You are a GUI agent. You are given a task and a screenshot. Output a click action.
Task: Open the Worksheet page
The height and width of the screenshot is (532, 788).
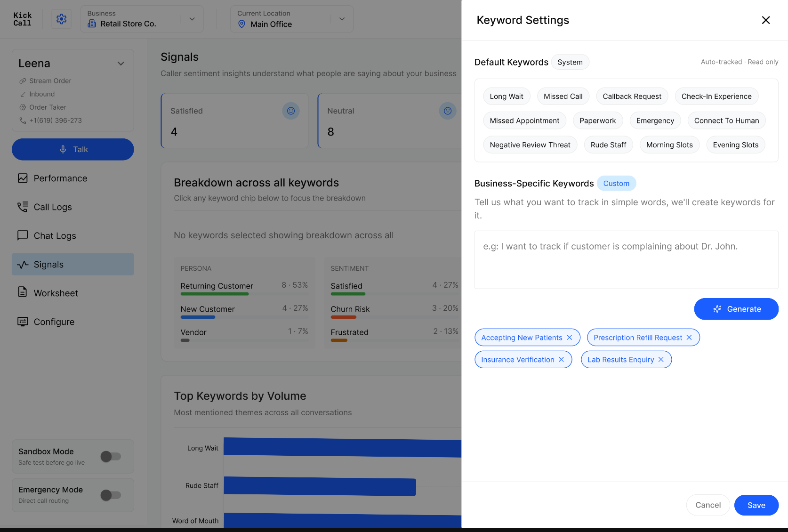(x=73, y=293)
